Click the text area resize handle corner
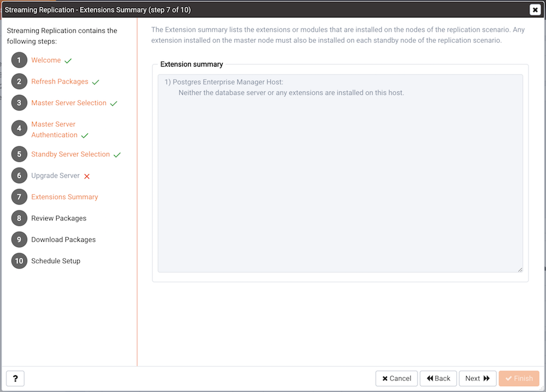Image resolution: width=546 pixels, height=392 pixels. (x=520, y=269)
